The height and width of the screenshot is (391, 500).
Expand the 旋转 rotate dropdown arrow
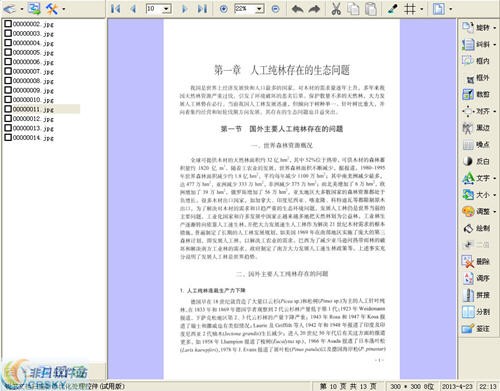point(495,28)
